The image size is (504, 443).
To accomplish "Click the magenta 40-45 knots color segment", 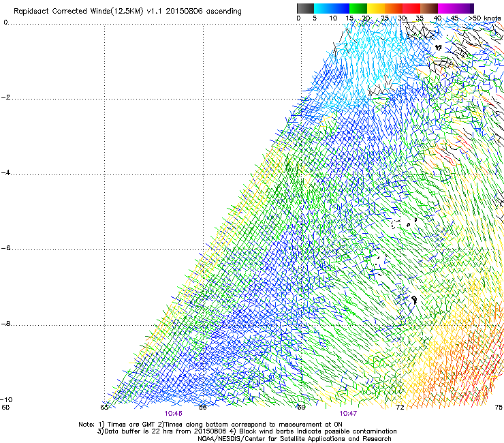I will (447, 8).
